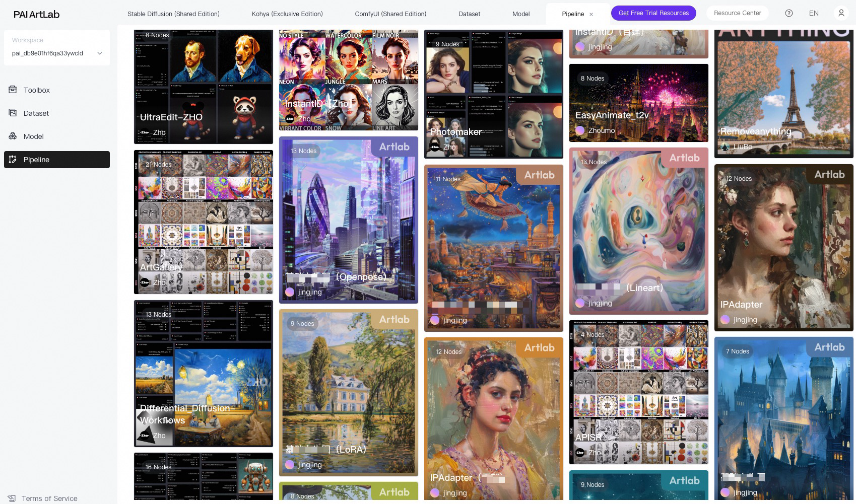The width and height of the screenshot is (856, 504).
Task: Click the Pipeline sidebar icon
Action: pyautogui.click(x=13, y=159)
